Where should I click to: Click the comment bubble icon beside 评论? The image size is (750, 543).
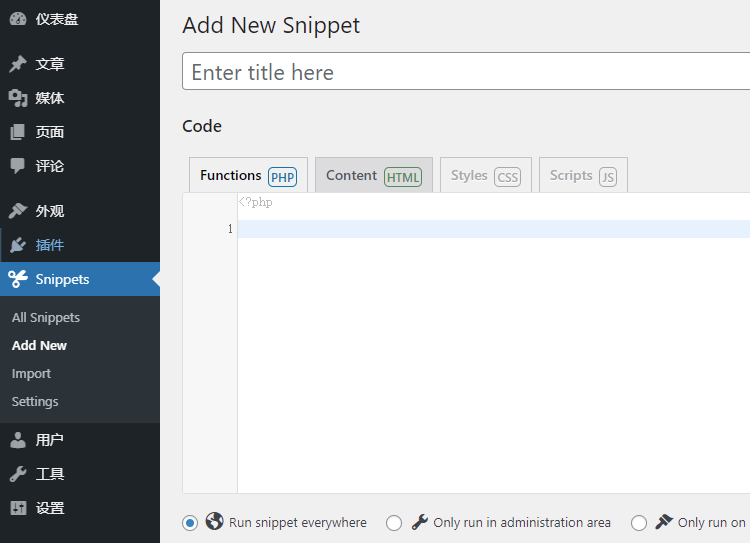(18, 166)
